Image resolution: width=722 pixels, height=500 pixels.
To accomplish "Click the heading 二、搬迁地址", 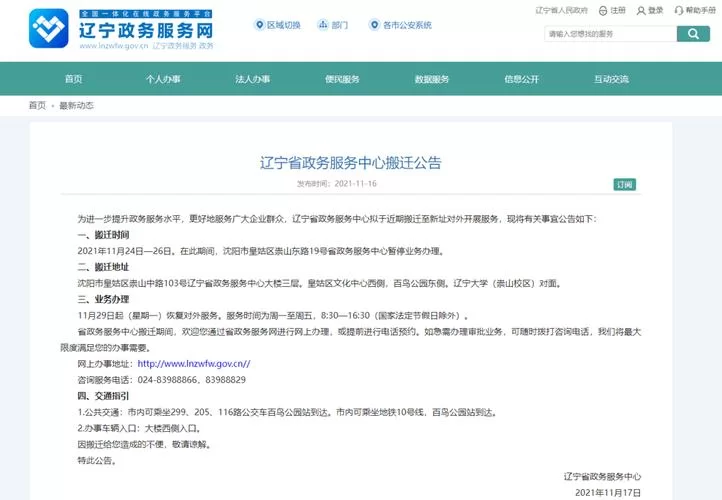I will [103, 267].
